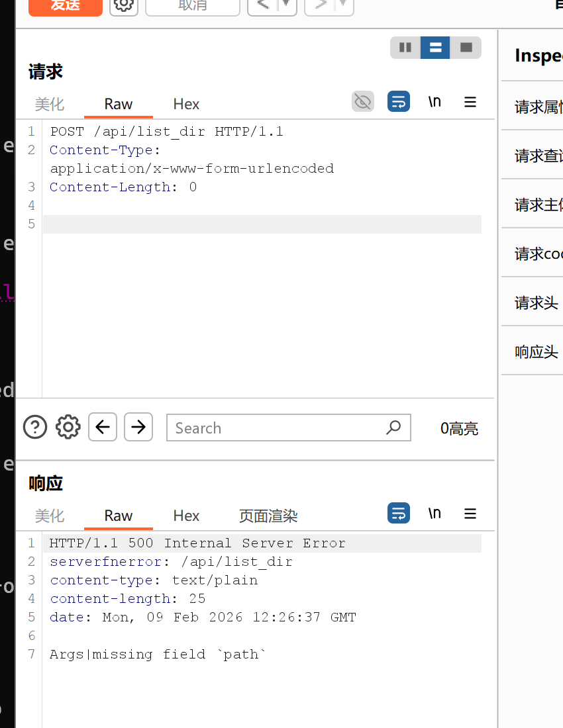Select the top-bottom split layout

point(435,48)
